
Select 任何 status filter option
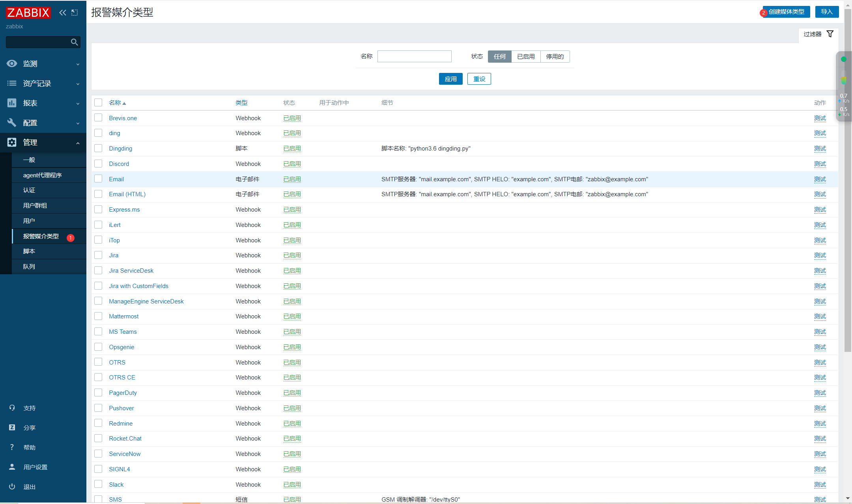499,56
